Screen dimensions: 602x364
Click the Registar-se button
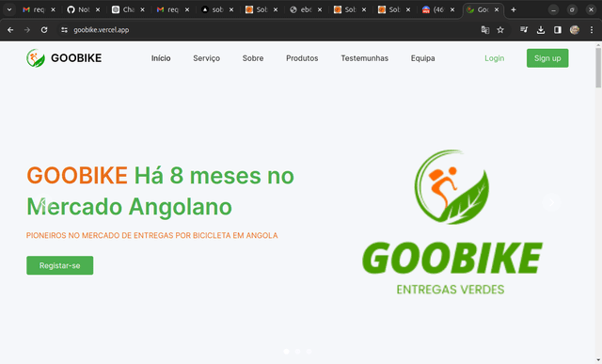tap(60, 265)
